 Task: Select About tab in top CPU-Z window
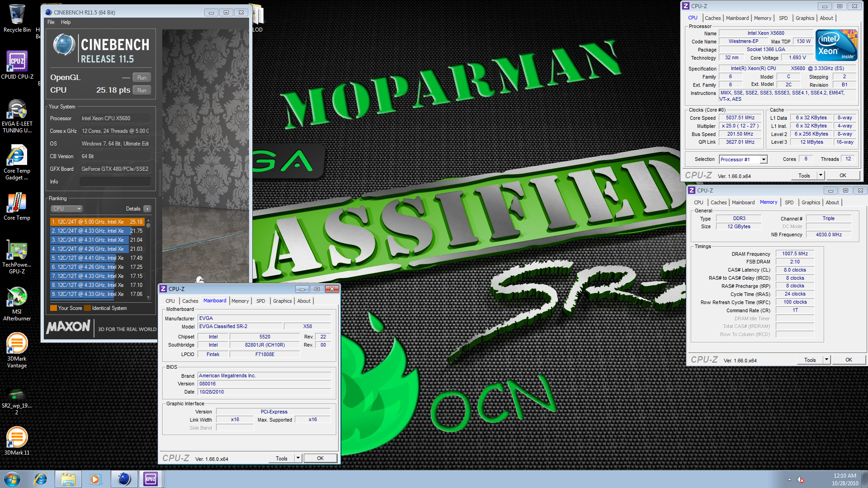826,18
